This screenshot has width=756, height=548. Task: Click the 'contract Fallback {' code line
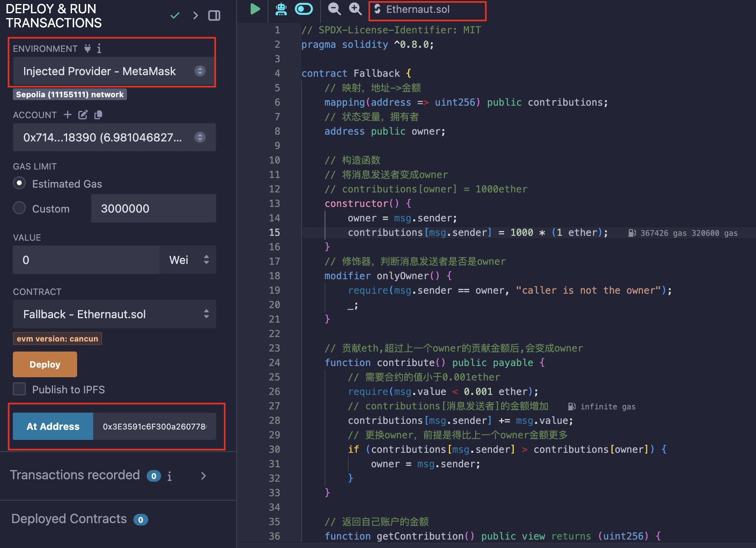pyautogui.click(x=356, y=73)
